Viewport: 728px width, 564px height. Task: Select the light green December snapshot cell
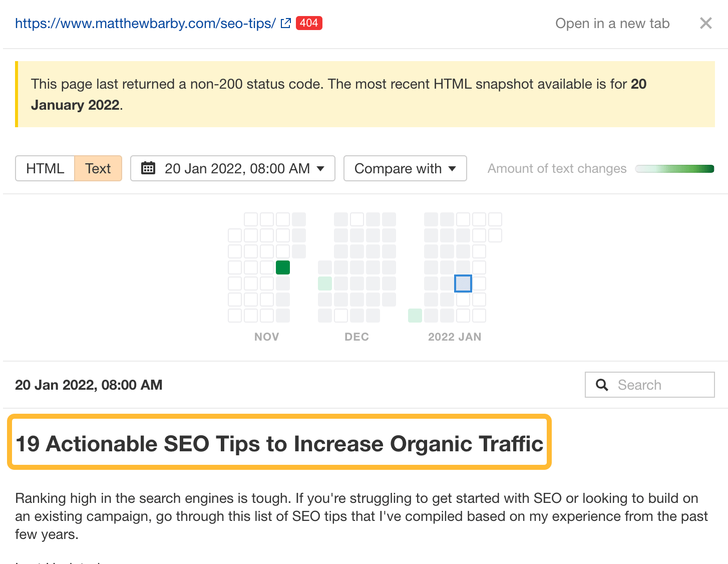324,283
